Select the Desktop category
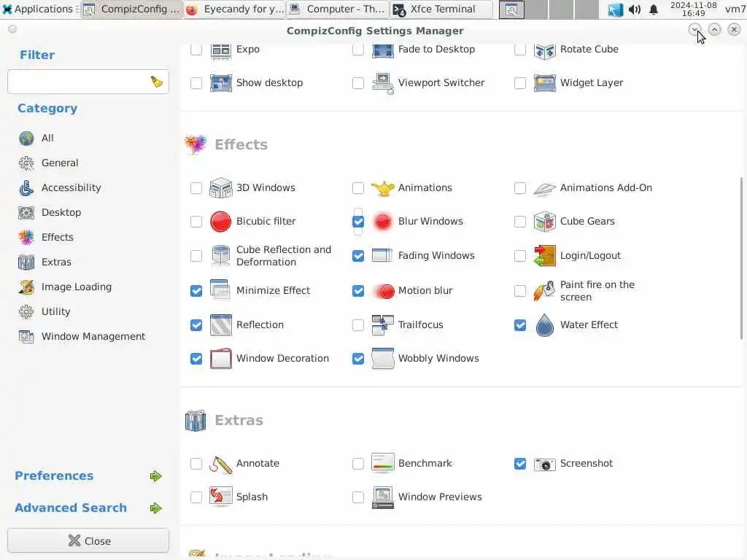Screen dimensions: 747x560 pos(50,212)
